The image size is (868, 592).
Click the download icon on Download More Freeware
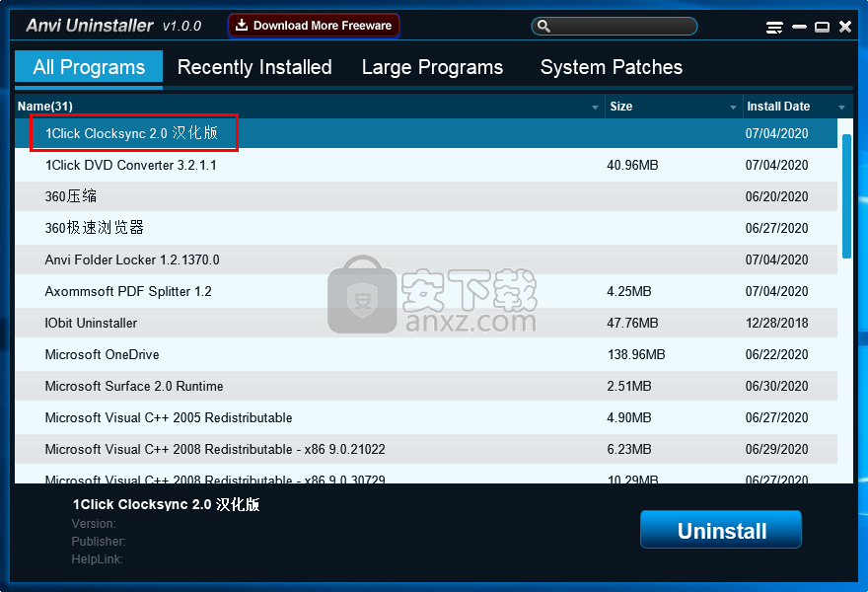pos(242,25)
